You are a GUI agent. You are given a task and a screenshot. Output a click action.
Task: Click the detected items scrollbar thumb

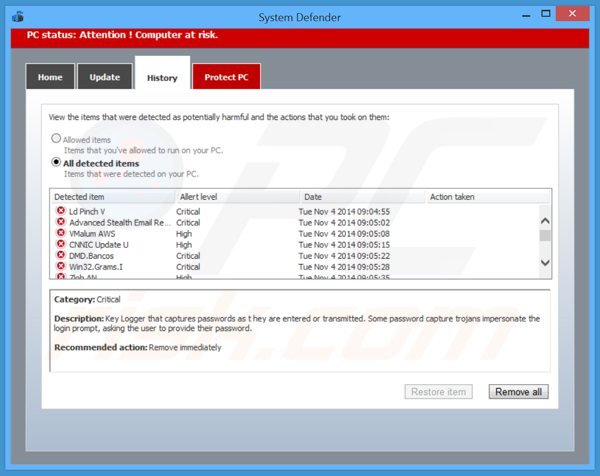[x=545, y=235]
